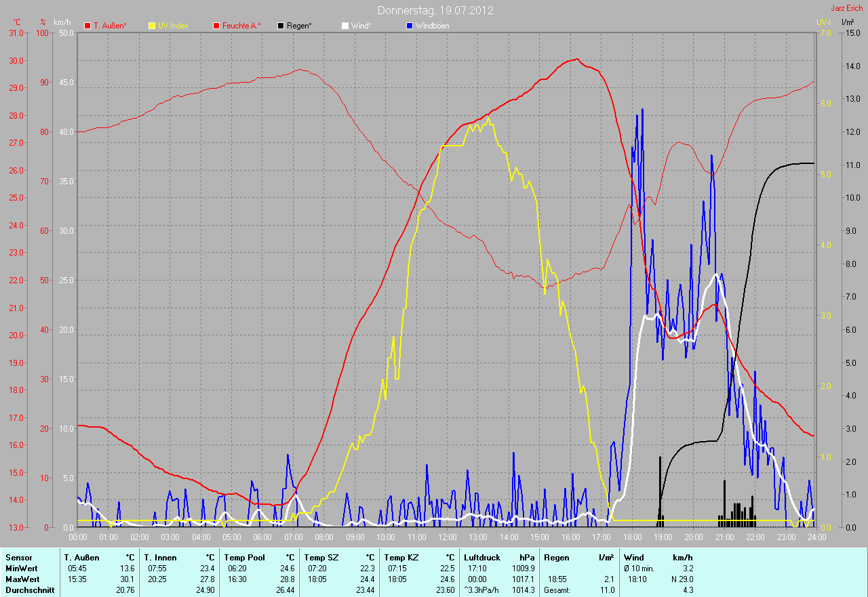Click the 'T. Innen' column header

click(x=160, y=558)
